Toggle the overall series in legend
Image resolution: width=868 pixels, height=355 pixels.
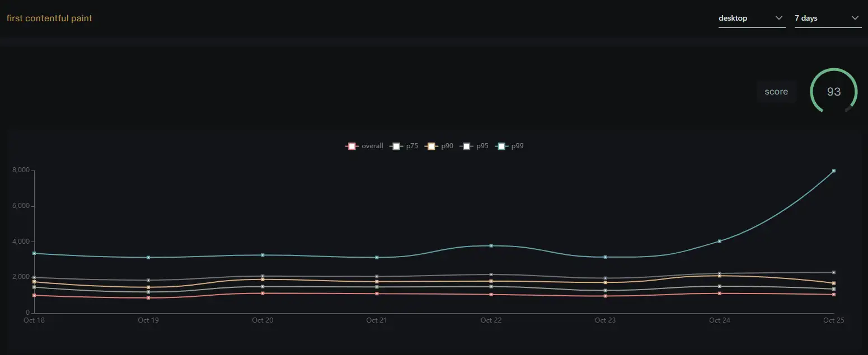pyautogui.click(x=364, y=146)
